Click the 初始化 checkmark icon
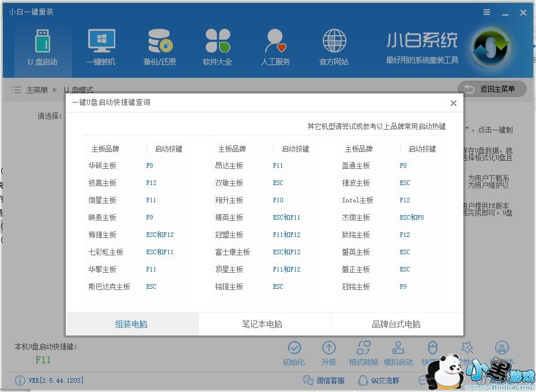 pyautogui.click(x=295, y=348)
